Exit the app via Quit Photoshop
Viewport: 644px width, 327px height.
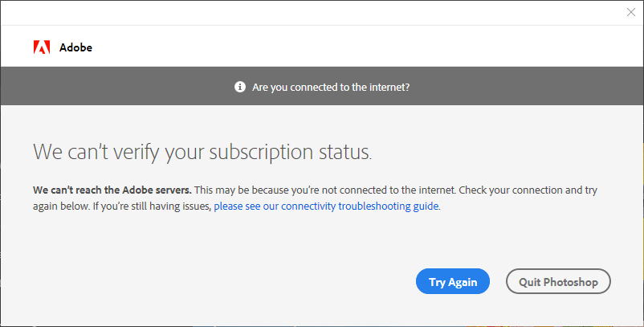pyautogui.click(x=558, y=281)
